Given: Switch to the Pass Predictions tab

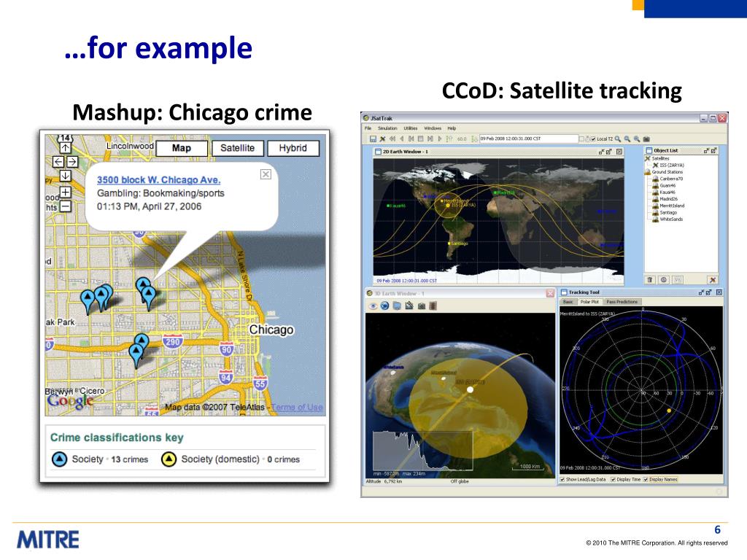Looking at the screenshot, I should pos(622,301).
